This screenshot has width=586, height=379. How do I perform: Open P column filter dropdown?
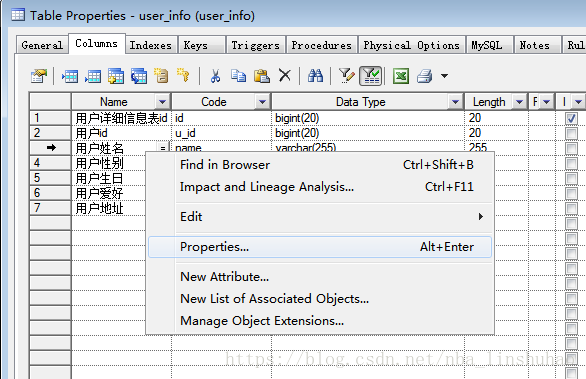(546, 102)
